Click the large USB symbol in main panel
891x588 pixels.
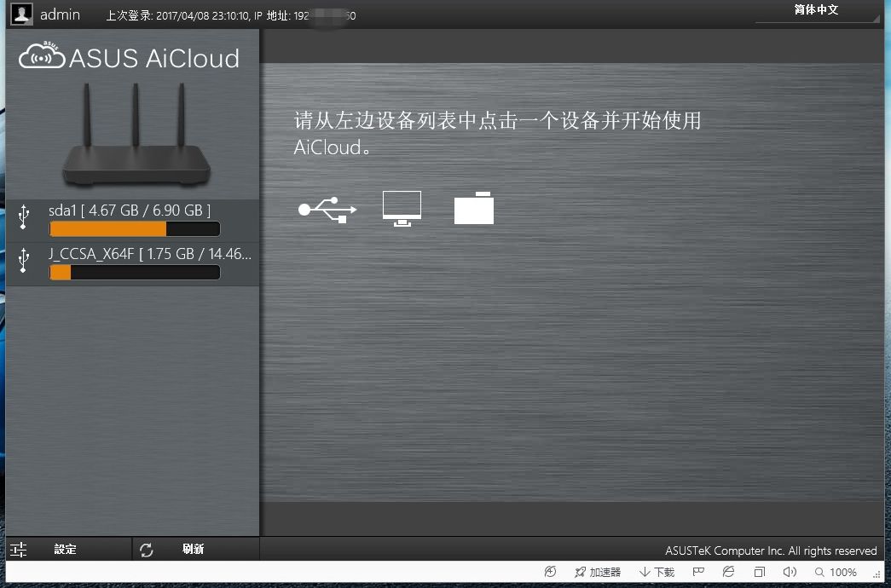pyautogui.click(x=328, y=210)
